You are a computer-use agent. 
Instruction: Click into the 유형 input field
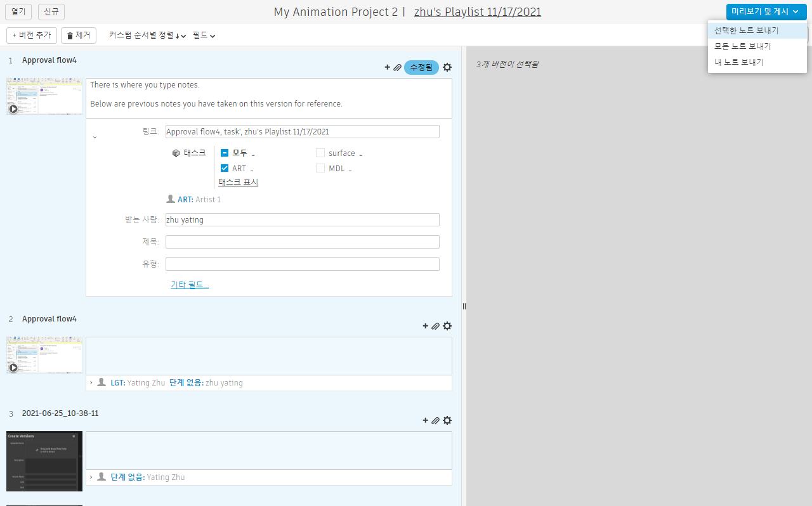click(303, 264)
